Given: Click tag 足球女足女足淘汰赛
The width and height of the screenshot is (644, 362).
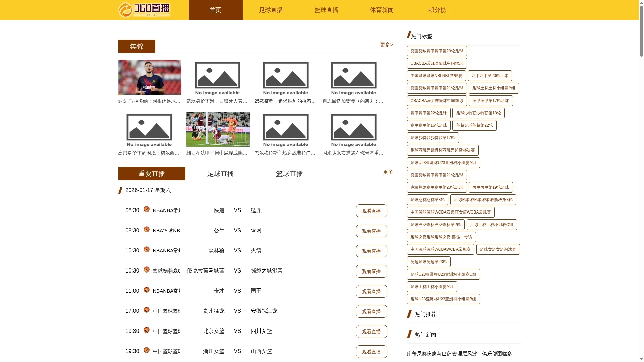Looking at the screenshot, I should click(498, 249).
